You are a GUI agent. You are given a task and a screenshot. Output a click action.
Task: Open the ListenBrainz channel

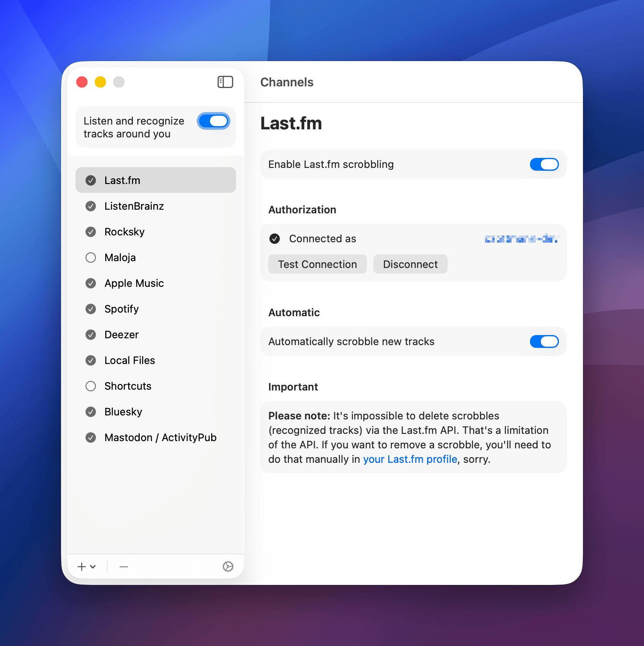tap(156, 206)
